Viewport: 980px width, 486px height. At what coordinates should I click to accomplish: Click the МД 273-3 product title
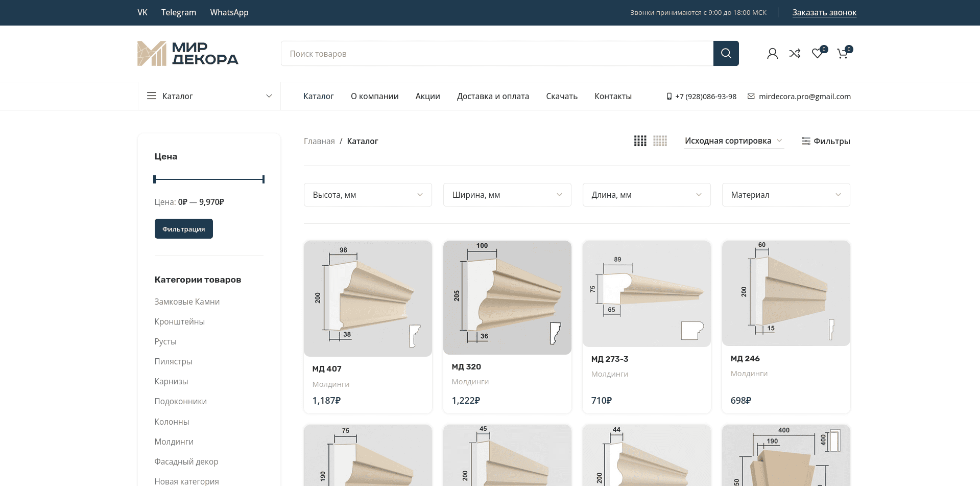click(610, 359)
